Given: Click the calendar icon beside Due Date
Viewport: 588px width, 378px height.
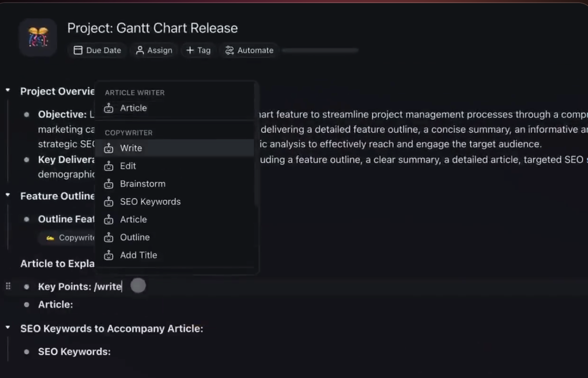Looking at the screenshot, I should pos(78,50).
